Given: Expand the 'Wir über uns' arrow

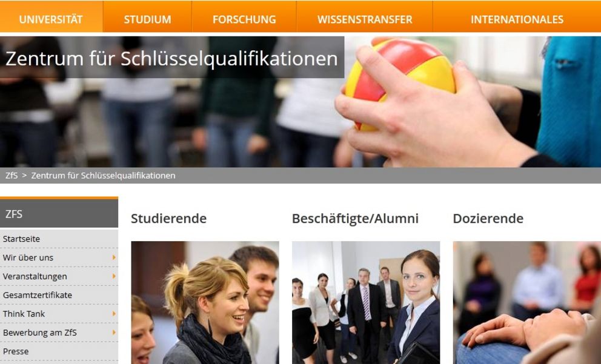Looking at the screenshot, I should pos(114,257).
